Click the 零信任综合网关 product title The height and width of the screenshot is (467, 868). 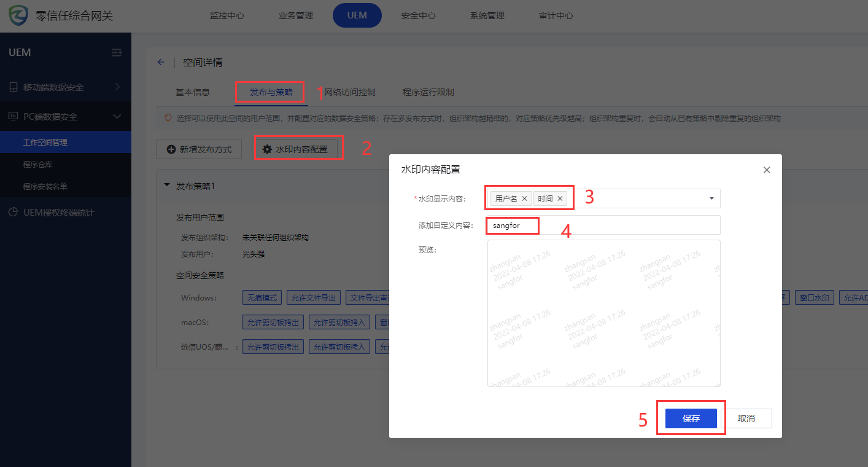coord(74,16)
